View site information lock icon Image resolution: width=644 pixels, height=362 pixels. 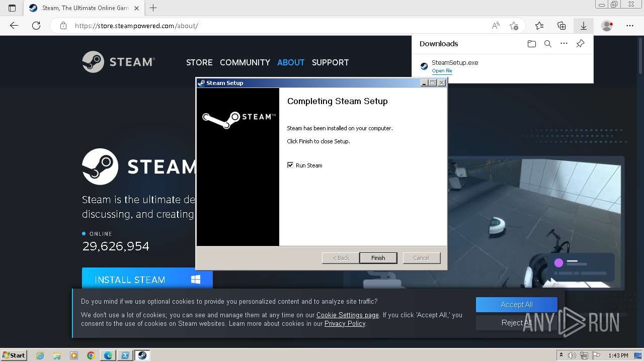tap(63, 26)
